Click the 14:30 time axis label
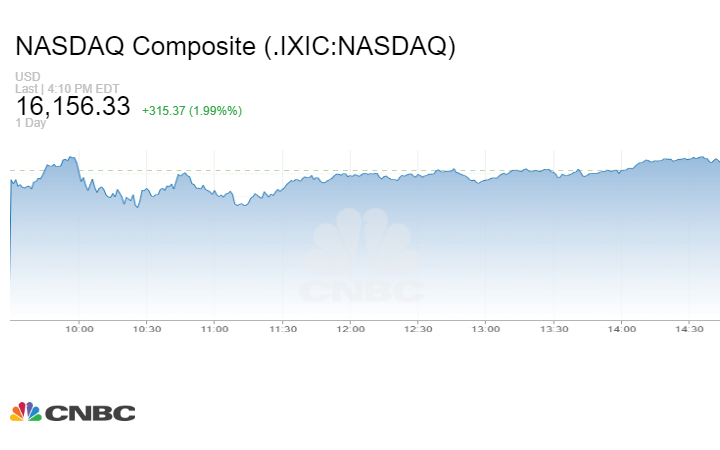The height and width of the screenshot is (450, 720). 690,329
